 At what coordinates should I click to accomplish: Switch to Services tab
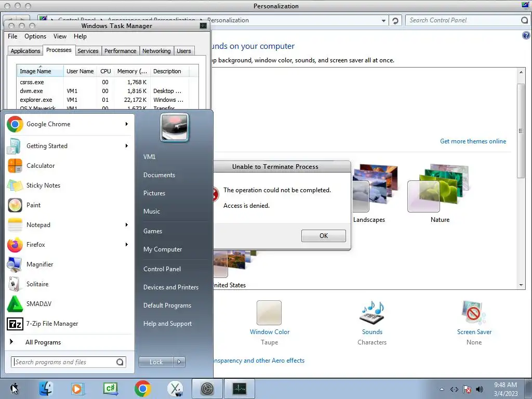pos(88,51)
